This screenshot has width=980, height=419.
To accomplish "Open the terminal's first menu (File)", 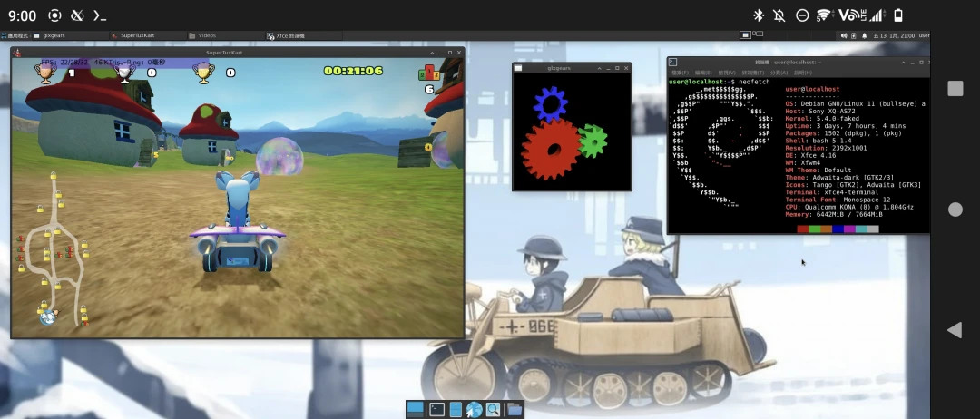I will 681,72.
